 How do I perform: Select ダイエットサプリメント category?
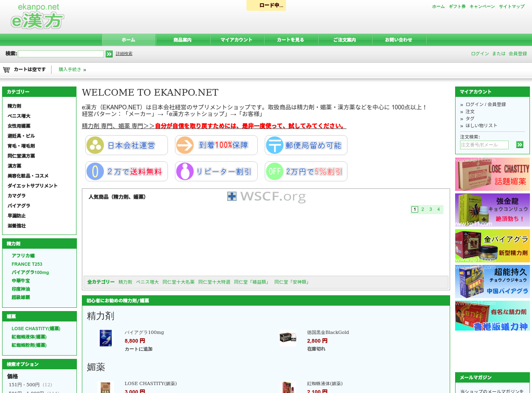pyautogui.click(x=32, y=186)
